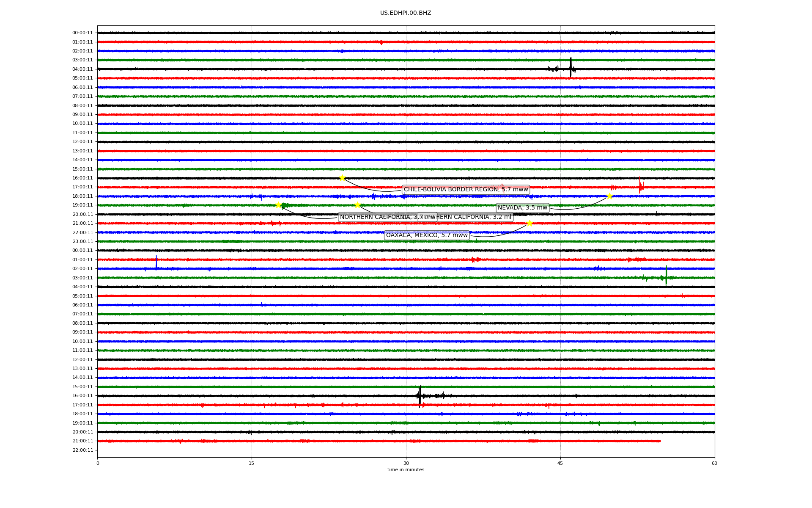Screen dimensions: 812x508
Task: Select the star linked to the Oaxaca, Mexico label
Action: (x=529, y=224)
